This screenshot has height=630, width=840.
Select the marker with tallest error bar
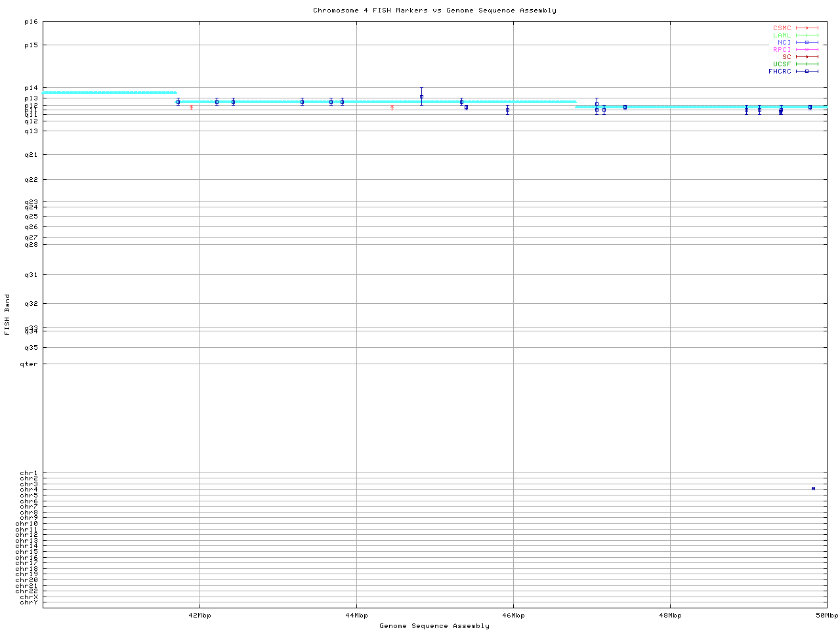coord(421,96)
